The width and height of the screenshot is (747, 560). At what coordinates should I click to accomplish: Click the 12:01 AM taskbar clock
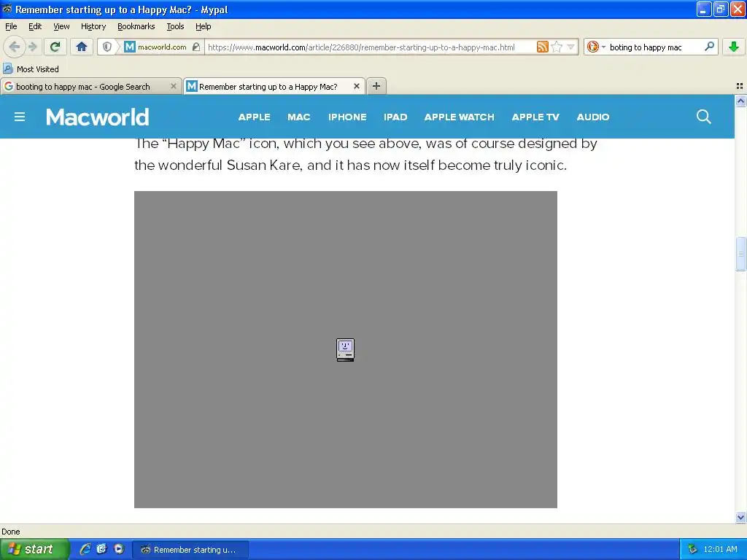pyautogui.click(x=720, y=549)
